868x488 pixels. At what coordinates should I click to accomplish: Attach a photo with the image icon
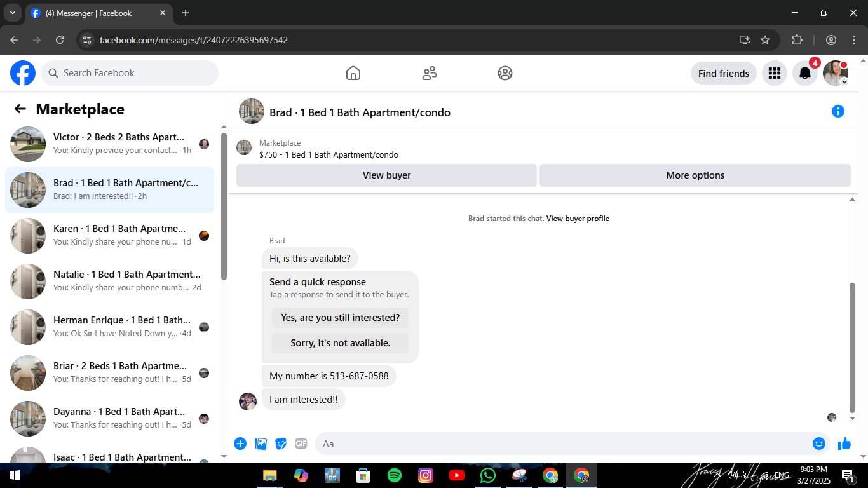point(261,444)
